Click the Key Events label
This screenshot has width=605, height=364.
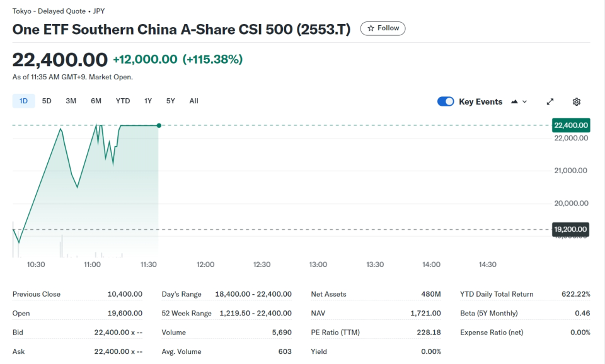click(x=480, y=101)
